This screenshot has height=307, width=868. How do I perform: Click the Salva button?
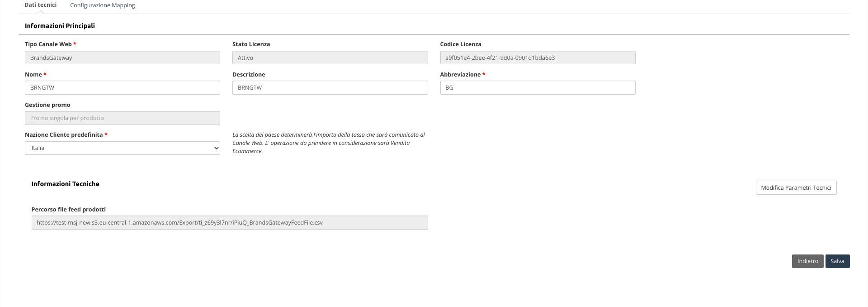tap(837, 261)
